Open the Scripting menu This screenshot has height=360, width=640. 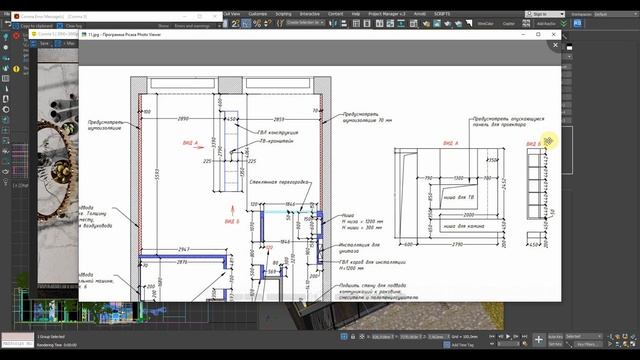tap(283, 14)
